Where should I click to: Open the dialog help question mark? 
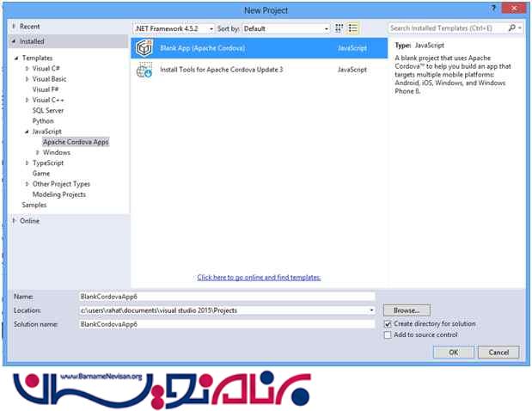(x=493, y=9)
